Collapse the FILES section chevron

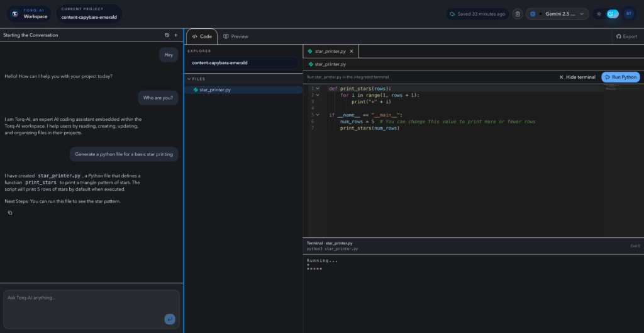(189, 79)
